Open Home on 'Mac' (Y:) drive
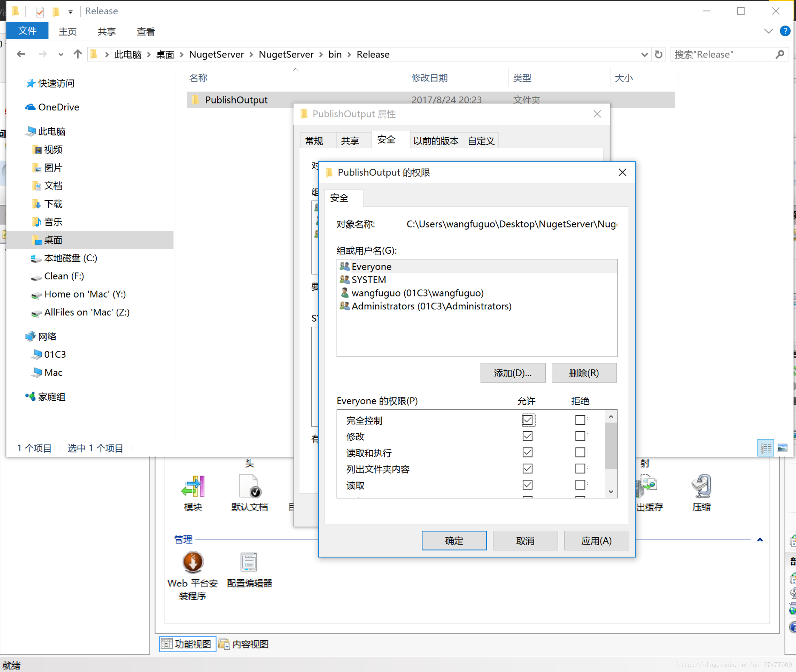 [78, 294]
